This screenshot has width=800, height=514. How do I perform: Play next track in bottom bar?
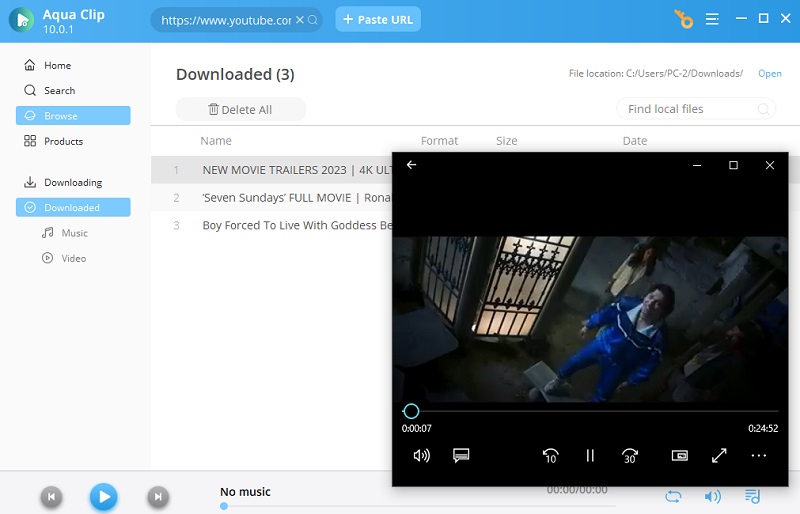pos(158,497)
